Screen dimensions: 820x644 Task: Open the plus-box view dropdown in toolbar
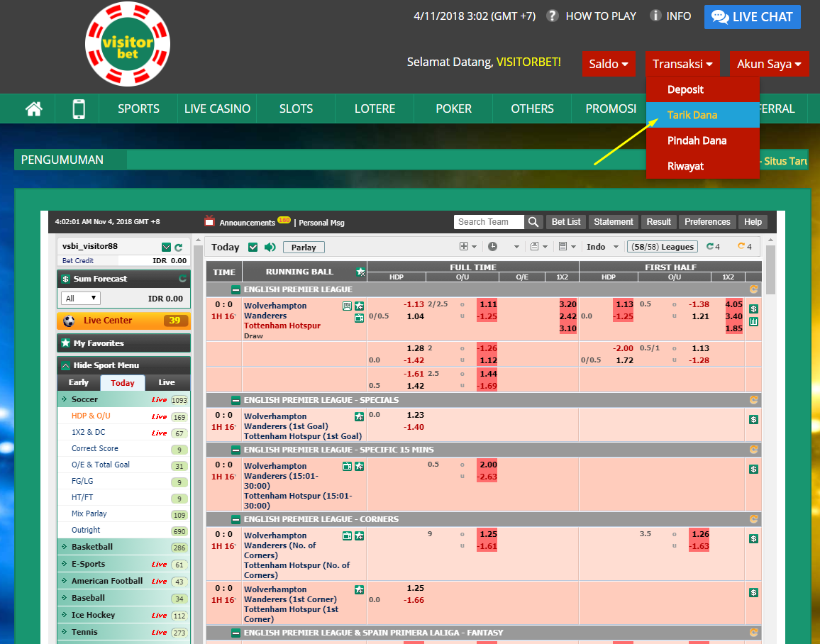click(468, 247)
